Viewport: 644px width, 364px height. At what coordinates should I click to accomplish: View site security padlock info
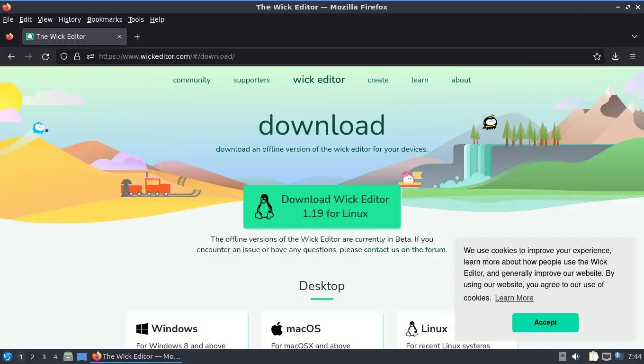[77, 56]
